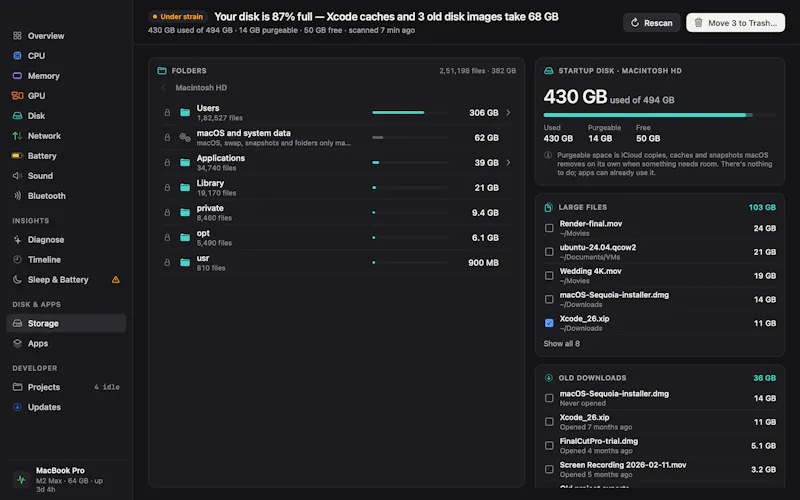Click the Rescan button
800x500 pixels.
pyautogui.click(x=652, y=22)
